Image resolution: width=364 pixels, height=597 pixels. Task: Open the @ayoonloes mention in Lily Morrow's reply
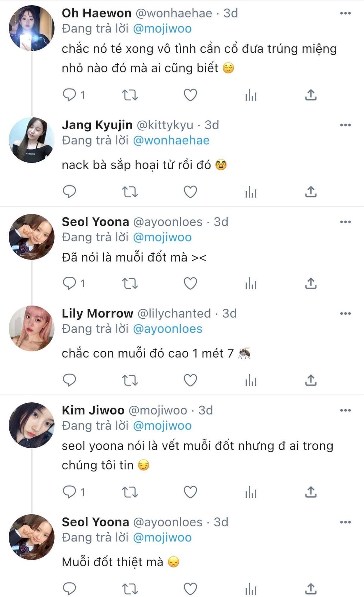click(x=167, y=329)
